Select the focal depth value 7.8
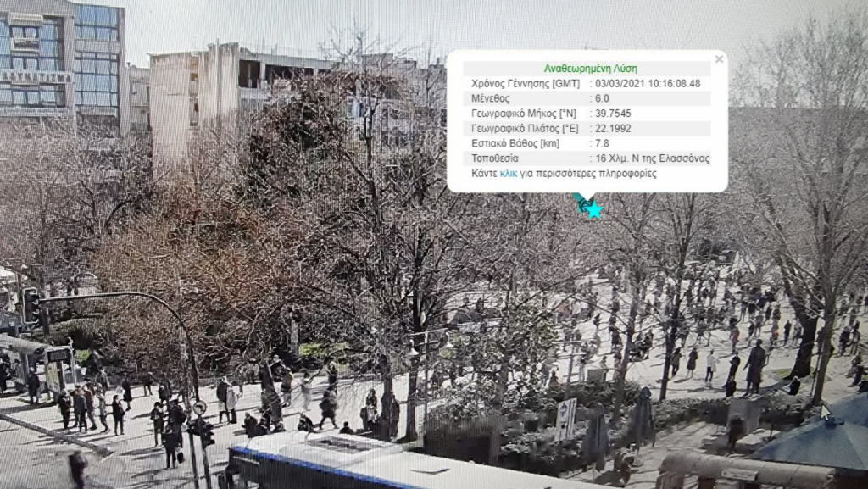 (x=602, y=143)
